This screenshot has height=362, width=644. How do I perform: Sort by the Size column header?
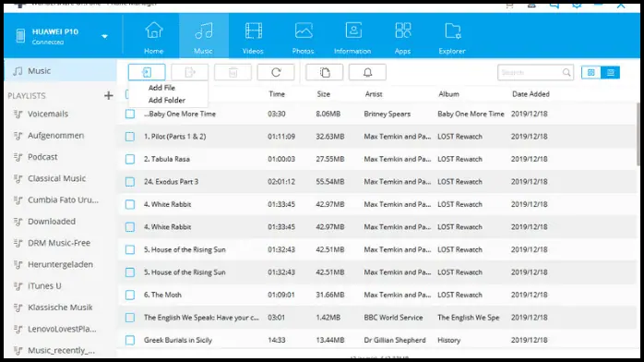coord(324,94)
